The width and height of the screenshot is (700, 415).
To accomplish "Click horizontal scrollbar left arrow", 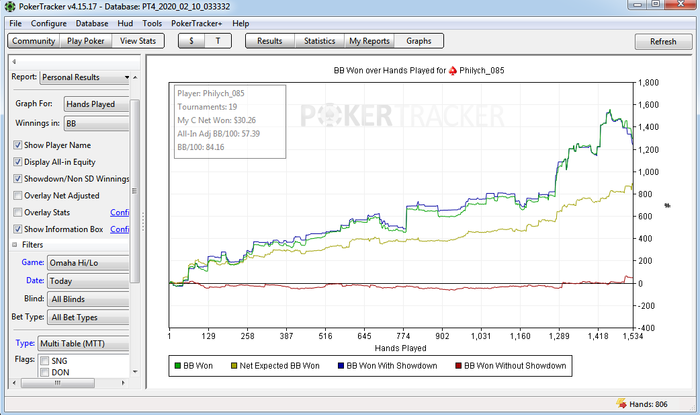I will point(14,383).
